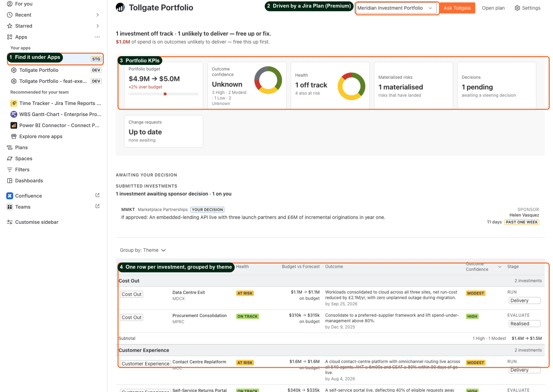Image resolution: width=553 pixels, height=392 pixels.
Task: Click the Plans icon in sidebar
Action: click(x=10, y=147)
